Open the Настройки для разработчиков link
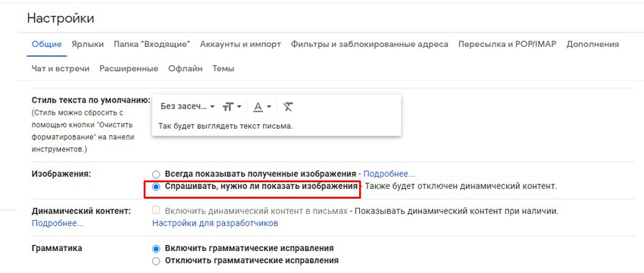The width and height of the screenshot is (644, 273). tap(215, 223)
